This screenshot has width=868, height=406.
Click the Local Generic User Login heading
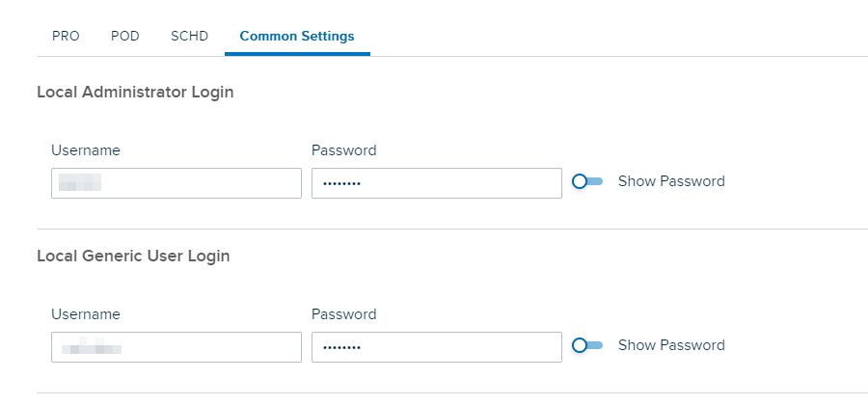click(x=133, y=257)
